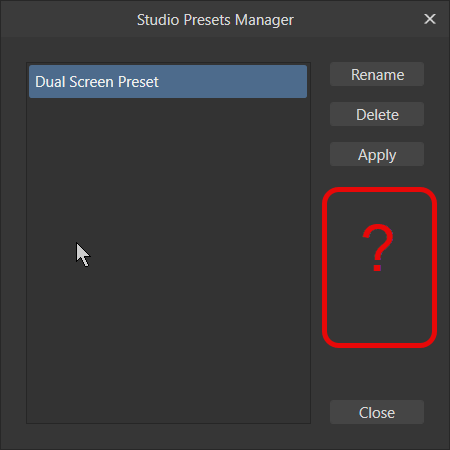The width and height of the screenshot is (450, 450).
Task: Click the title bar X icon
Action: (430, 19)
